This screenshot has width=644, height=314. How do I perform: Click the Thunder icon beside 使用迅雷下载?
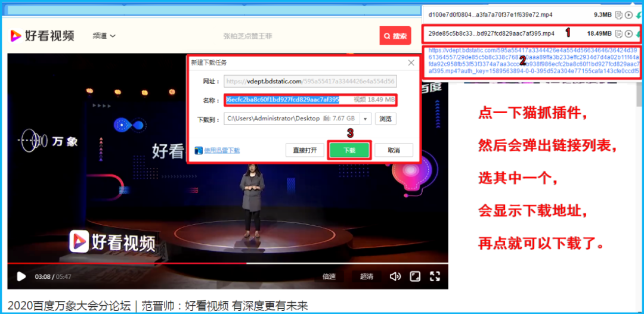(x=199, y=151)
